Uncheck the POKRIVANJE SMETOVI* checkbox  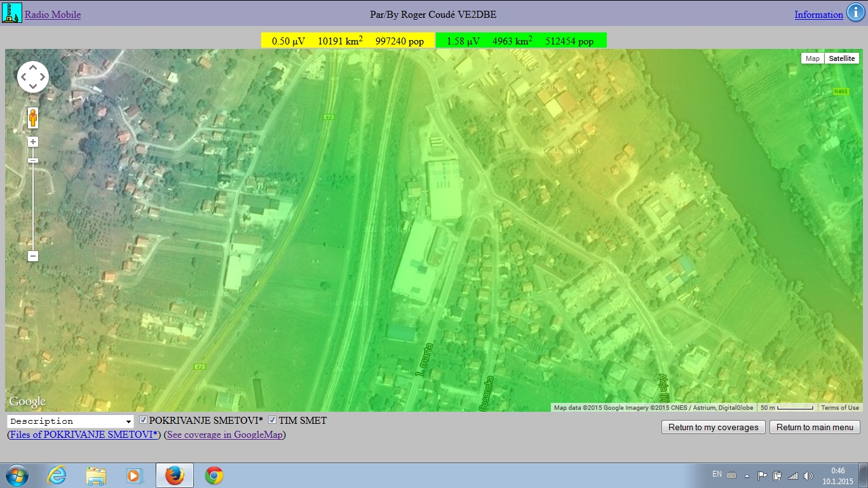coord(144,420)
